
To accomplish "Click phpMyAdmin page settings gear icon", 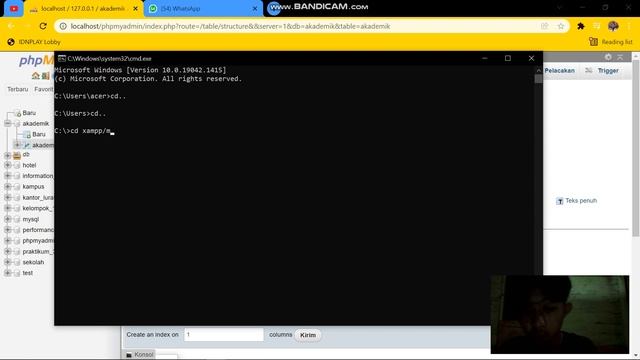I will tap(608, 57).
